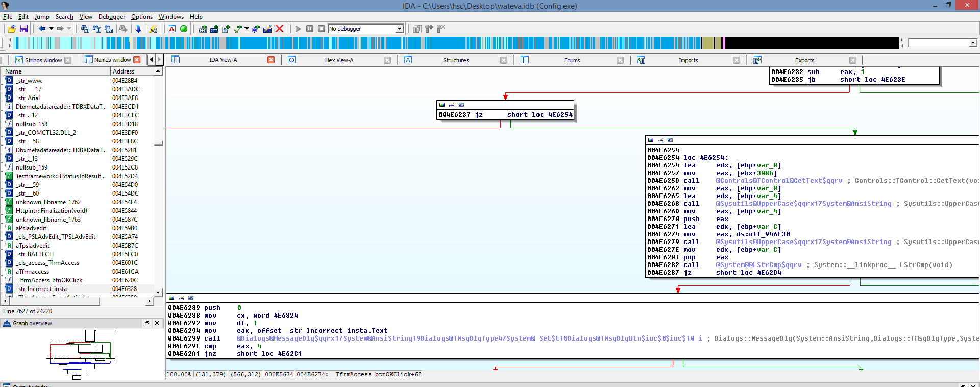Viewport: 980px width, 387px height.
Task: Open the Windows menu
Action: pos(171,17)
